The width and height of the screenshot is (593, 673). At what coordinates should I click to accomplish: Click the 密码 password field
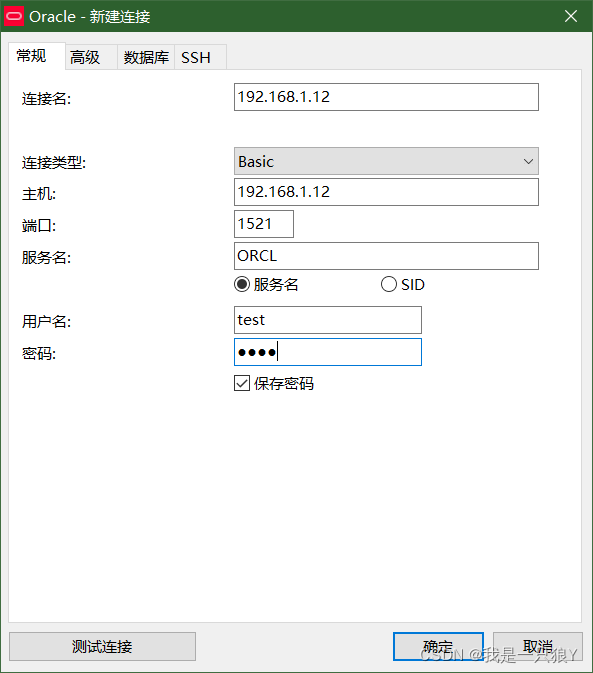[328, 352]
